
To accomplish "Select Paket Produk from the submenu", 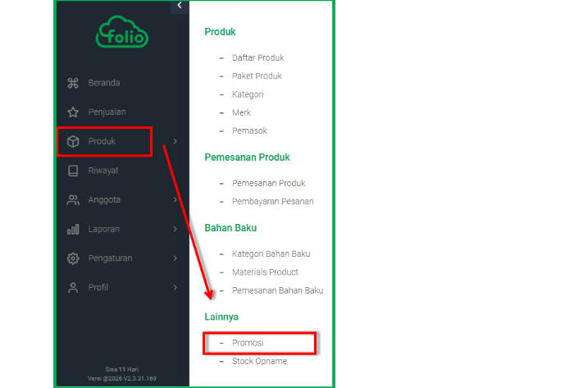I will (257, 76).
